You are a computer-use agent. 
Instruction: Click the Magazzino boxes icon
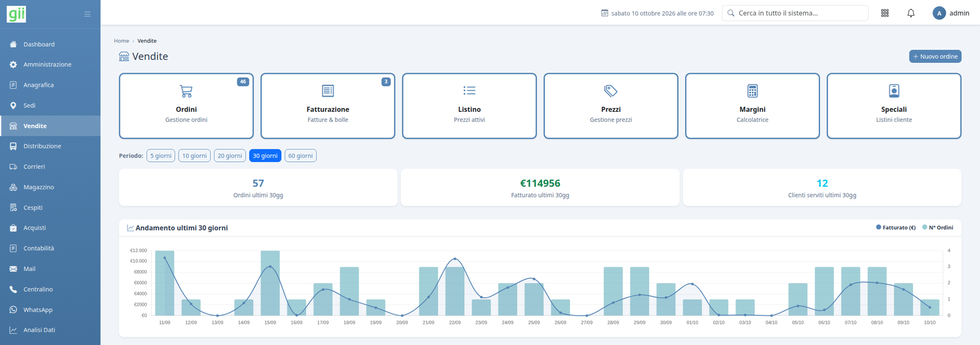tap(13, 187)
